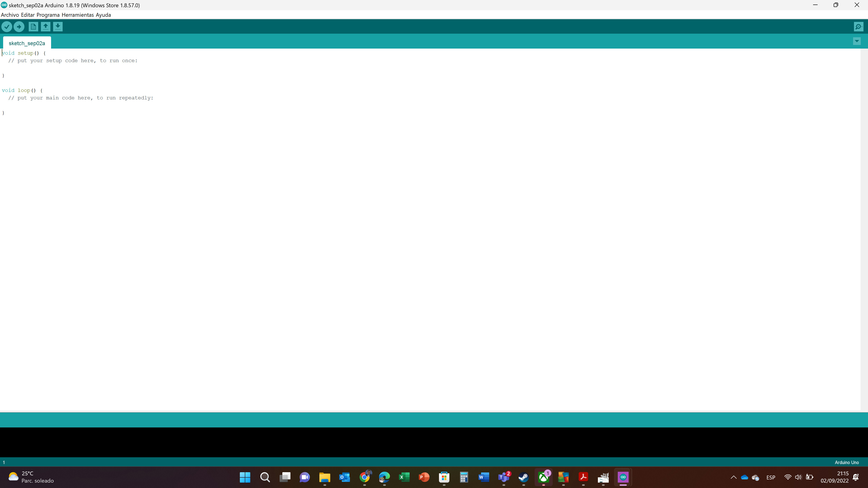The height and width of the screenshot is (488, 868).
Task: Click the Verify sketch checkmark button
Action: click(x=7, y=27)
